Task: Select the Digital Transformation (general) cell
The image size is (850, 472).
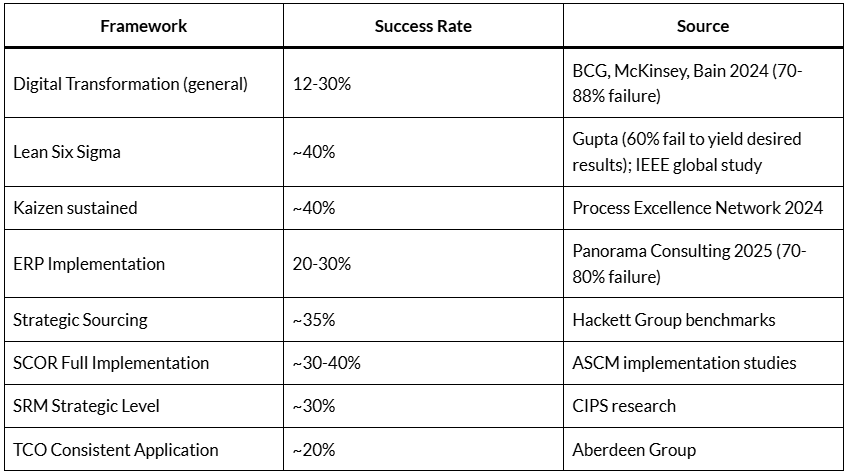Action: coord(130,84)
